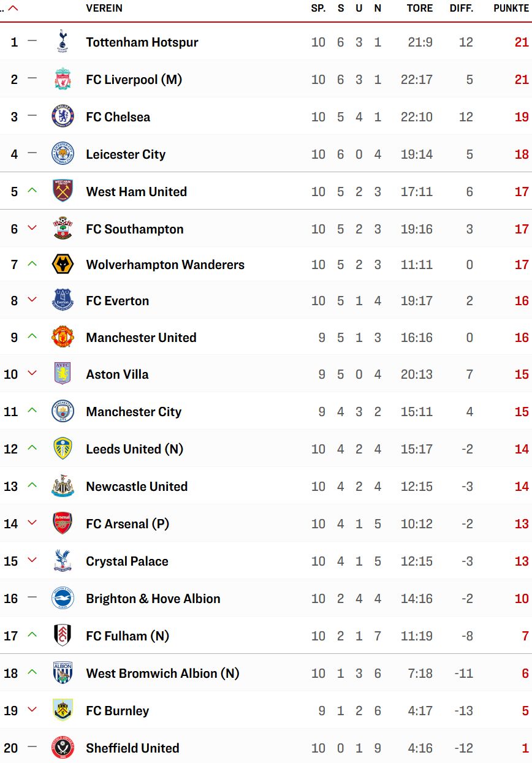This screenshot has width=532, height=763.
Task: Click the VEREIN column header
Action: coord(104,8)
